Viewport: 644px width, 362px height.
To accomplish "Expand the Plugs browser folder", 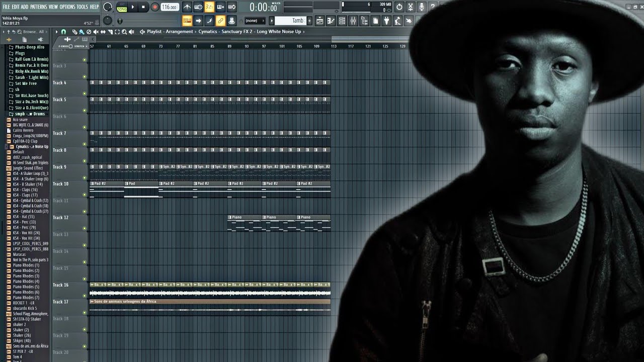I will pos(12,53).
